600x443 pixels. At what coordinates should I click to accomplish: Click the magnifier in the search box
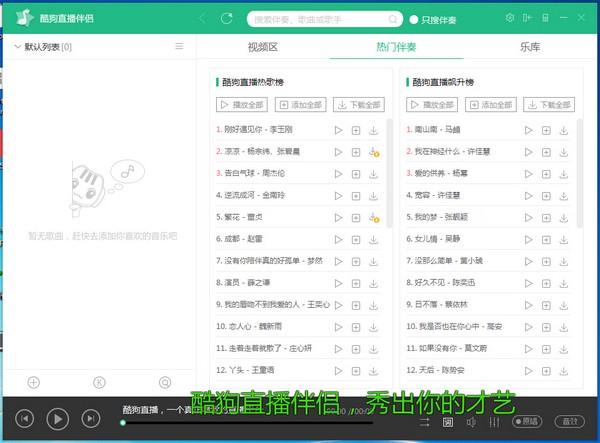click(x=393, y=19)
